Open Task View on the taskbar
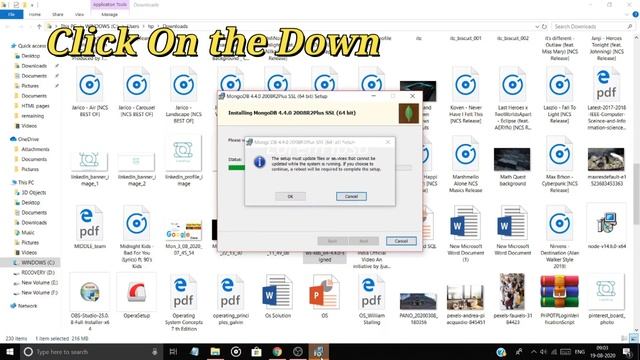640x360 pixels. (173, 351)
